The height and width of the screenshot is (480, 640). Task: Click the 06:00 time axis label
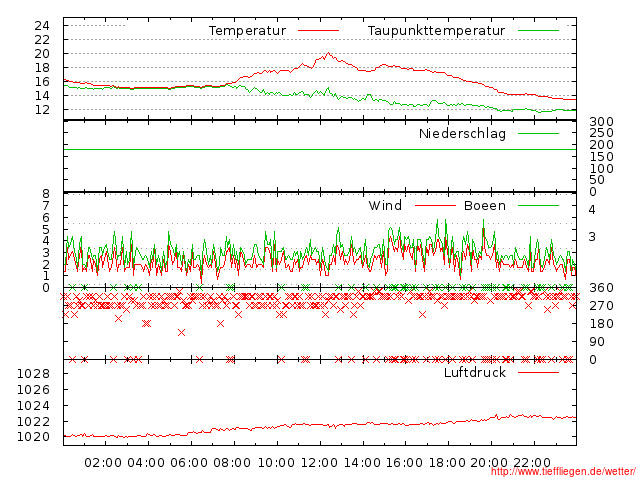[189, 463]
